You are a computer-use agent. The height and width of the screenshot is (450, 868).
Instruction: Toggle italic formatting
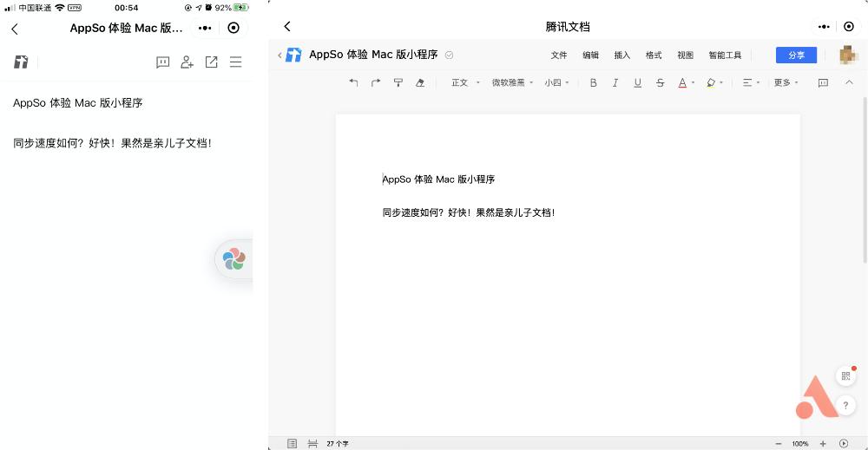615,83
